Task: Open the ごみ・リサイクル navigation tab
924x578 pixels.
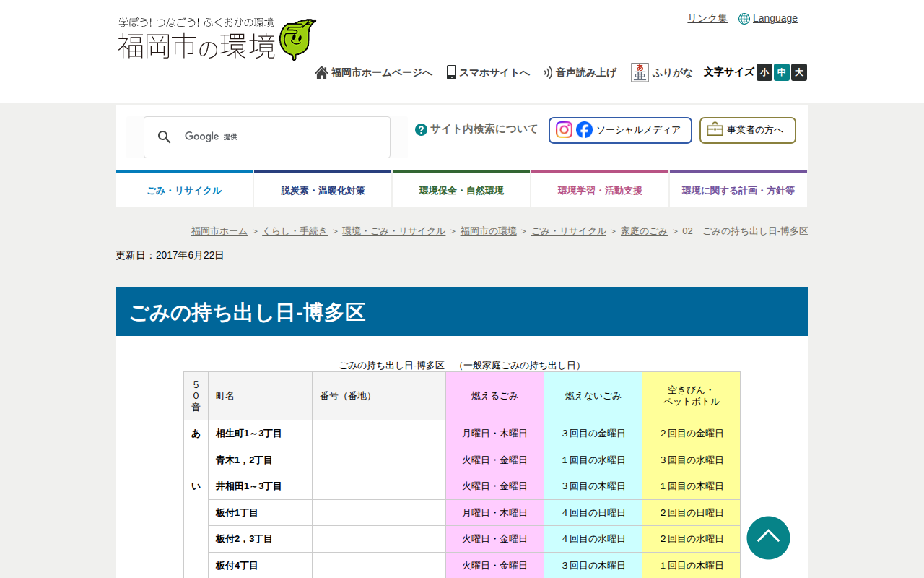Action: [x=184, y=190]
